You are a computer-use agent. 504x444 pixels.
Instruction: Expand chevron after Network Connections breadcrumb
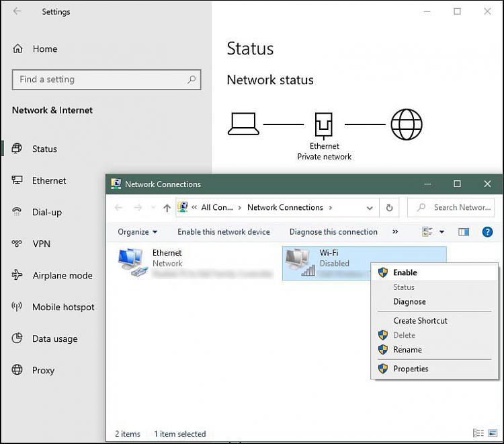(x=331, y=207)
